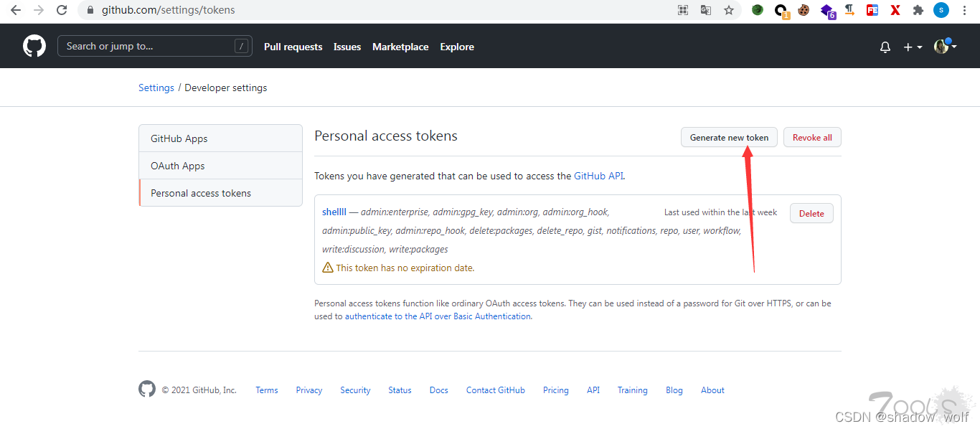Go back with the browser back arrow
The image size is (980, 429).
click(16, 10)
